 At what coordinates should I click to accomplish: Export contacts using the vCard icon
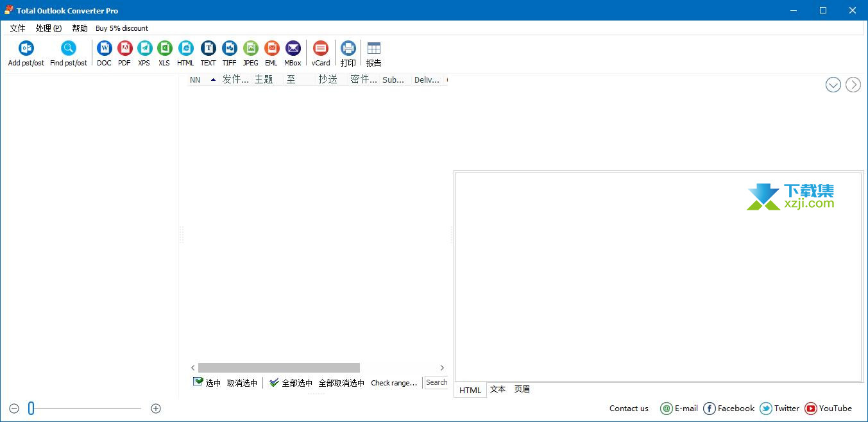coord(321,53)
